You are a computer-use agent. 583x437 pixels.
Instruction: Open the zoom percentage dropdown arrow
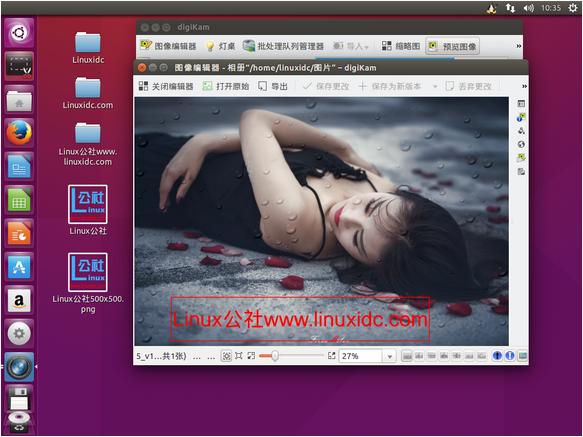[x=389, y=356]
